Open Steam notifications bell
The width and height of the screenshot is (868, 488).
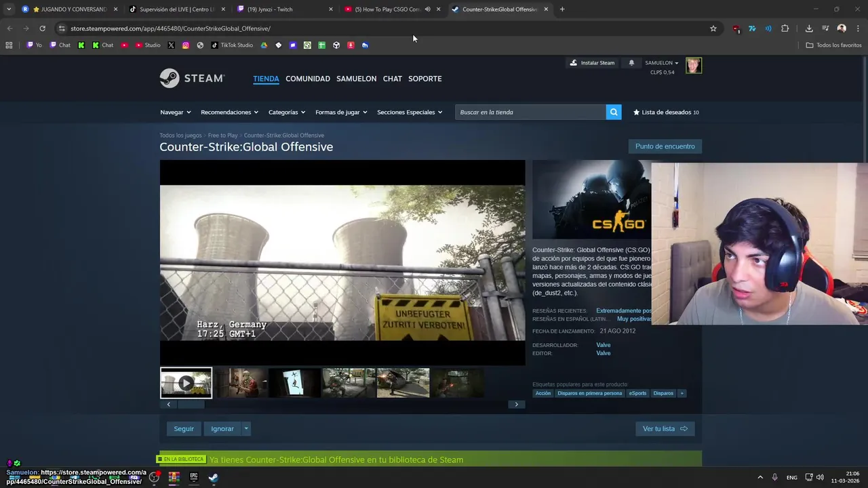(631, 63)
